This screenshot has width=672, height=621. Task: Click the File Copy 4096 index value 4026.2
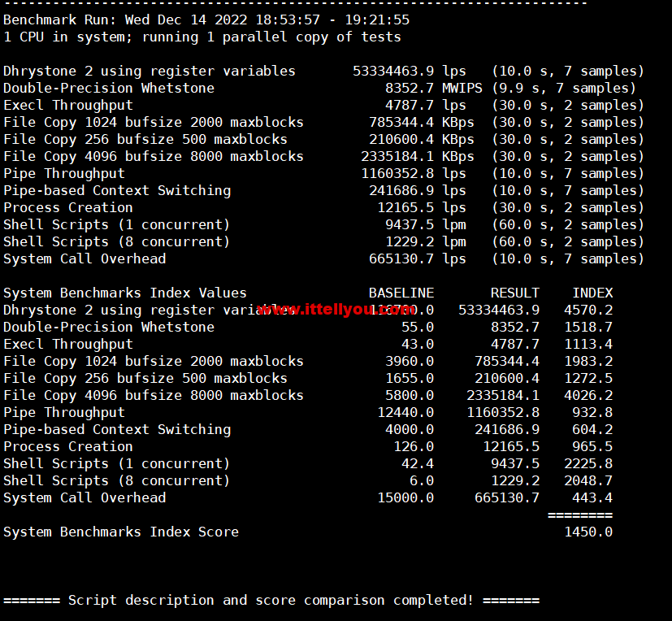588,395
